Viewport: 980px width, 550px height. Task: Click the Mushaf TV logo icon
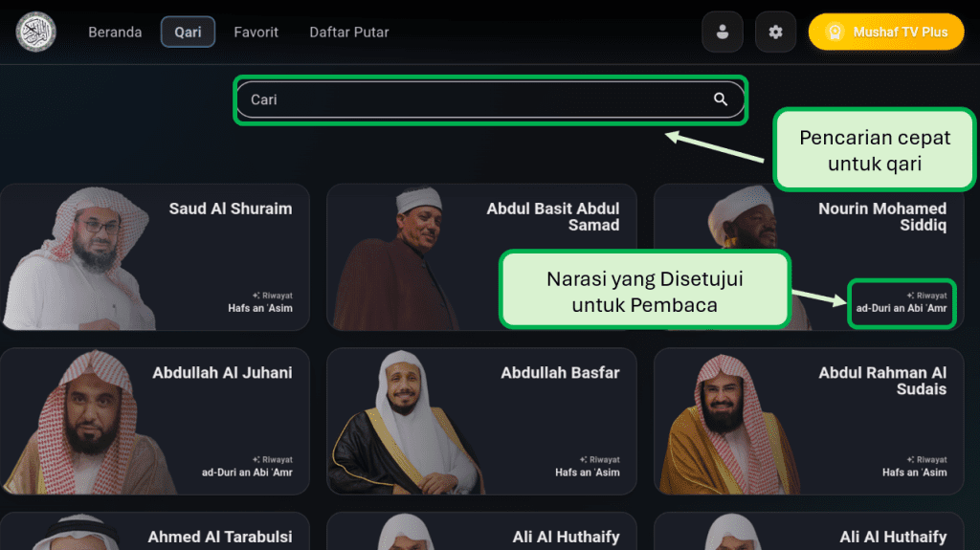coord(35,32)
